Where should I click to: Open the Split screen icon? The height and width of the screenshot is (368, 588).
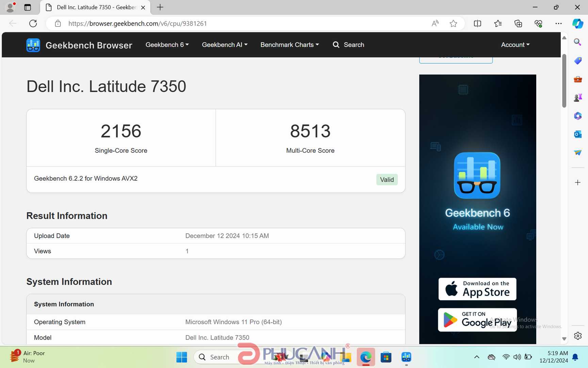pyautogui.click(x=477, y=24)
